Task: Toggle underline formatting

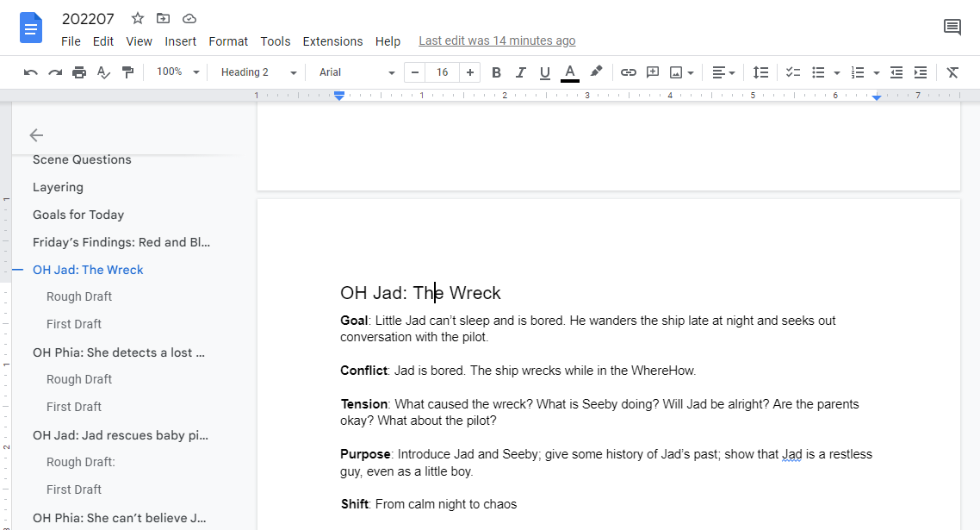Action: pos(544,72)
